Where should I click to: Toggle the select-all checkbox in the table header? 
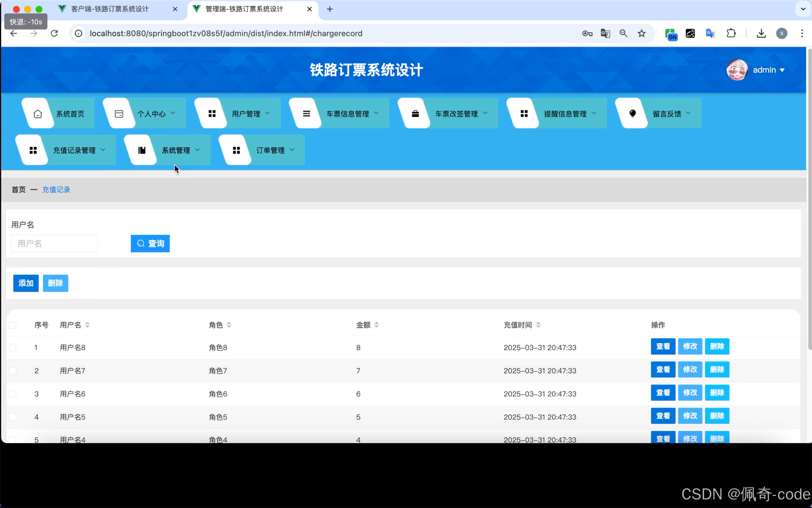13,325
